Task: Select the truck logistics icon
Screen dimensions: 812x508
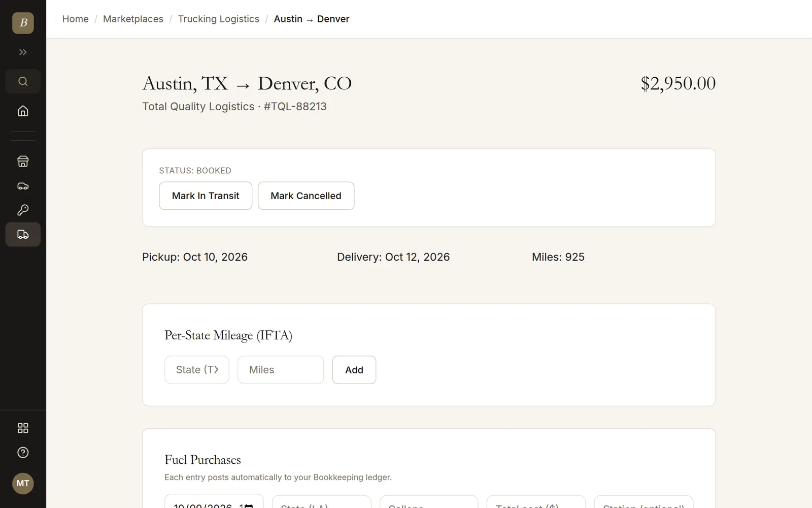Action: pyautogui.click(x=23, y=234)
